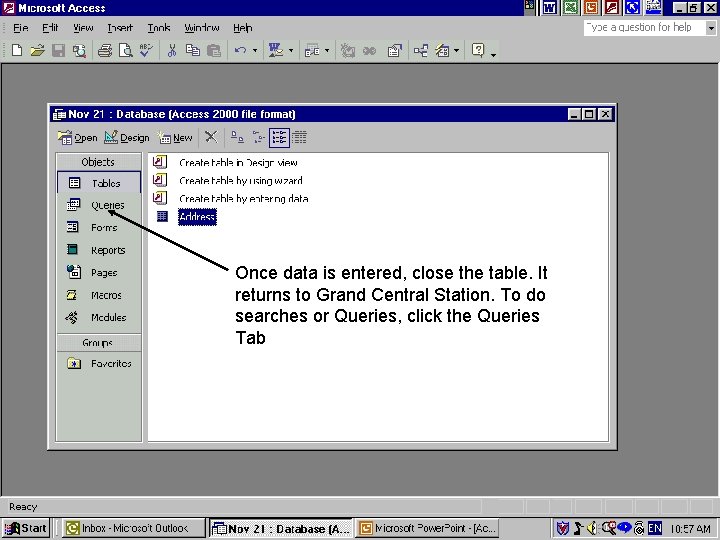Screen dimensions: 720x540
Task: Click the Search file icon
Action: pos(79,50)
